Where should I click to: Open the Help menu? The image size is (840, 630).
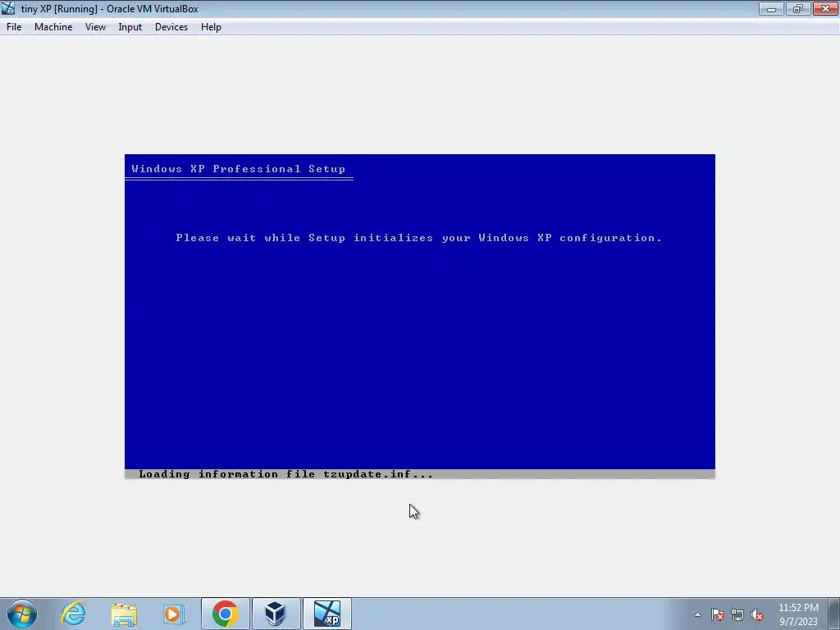[x=211, y=27]
